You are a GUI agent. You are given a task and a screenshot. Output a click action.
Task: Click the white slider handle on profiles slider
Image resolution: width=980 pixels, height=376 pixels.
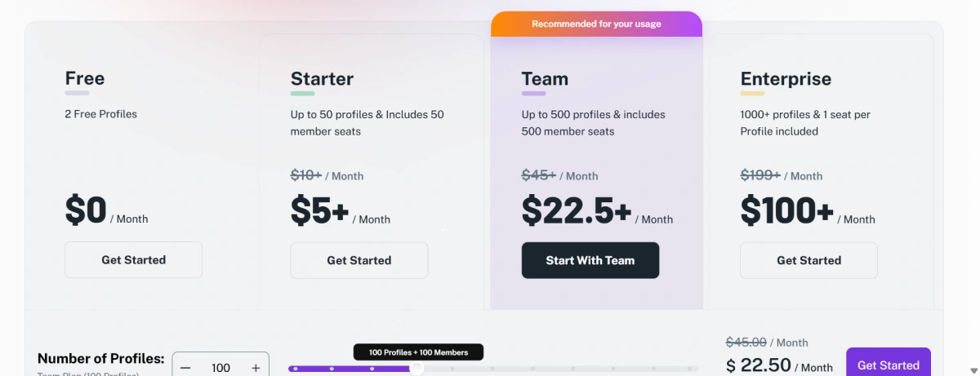[416, 369]
